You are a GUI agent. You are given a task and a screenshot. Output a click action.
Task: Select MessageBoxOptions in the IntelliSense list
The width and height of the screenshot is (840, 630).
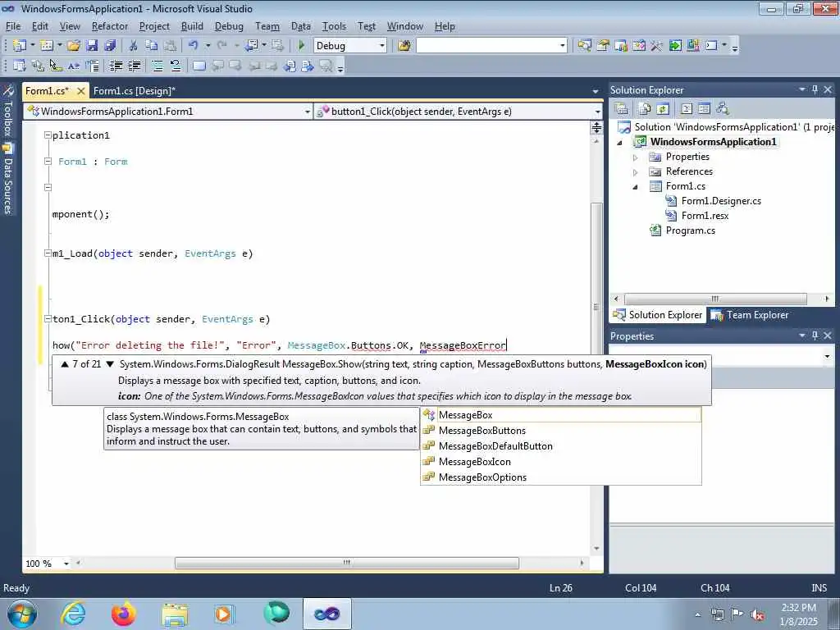561,477
